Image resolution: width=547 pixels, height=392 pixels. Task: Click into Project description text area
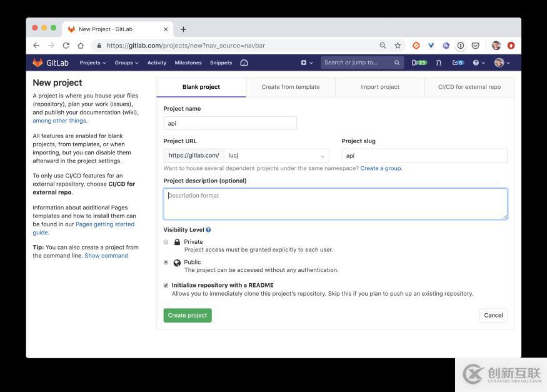pos(335,204)
